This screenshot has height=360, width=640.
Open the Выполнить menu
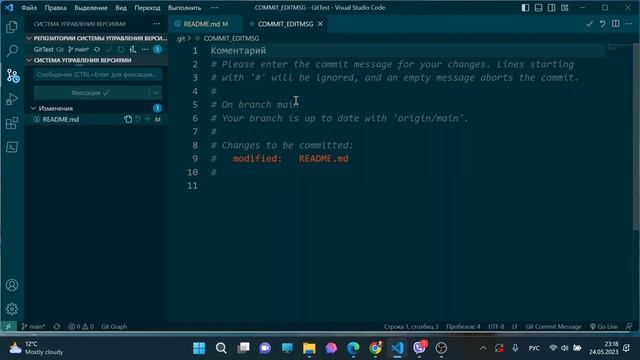184,8
